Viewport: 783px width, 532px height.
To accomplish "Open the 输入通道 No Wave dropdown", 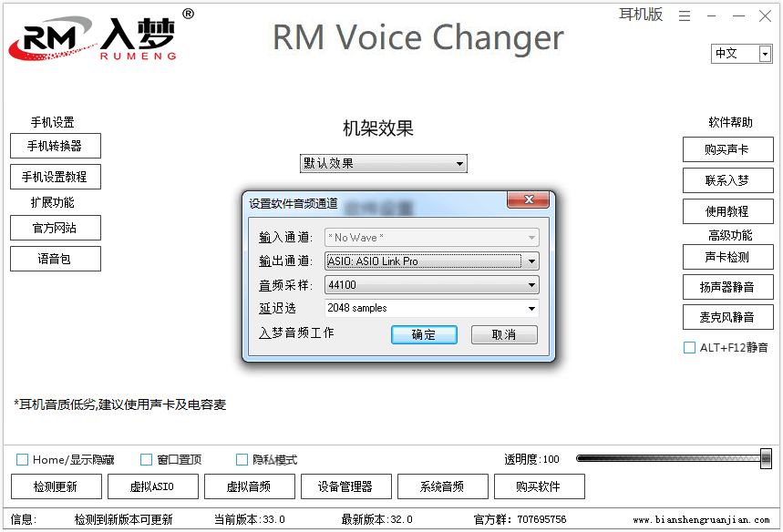I will (x=432, y=238).
